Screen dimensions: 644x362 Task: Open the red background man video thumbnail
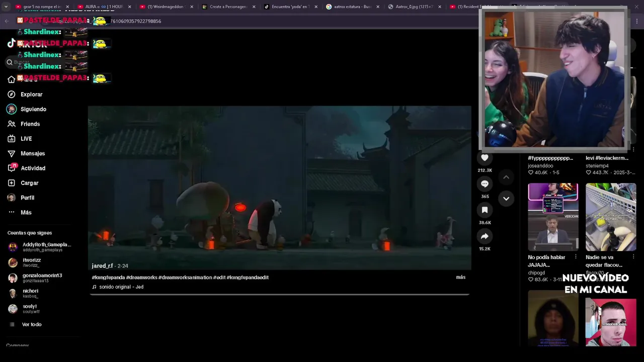[611, 322]
